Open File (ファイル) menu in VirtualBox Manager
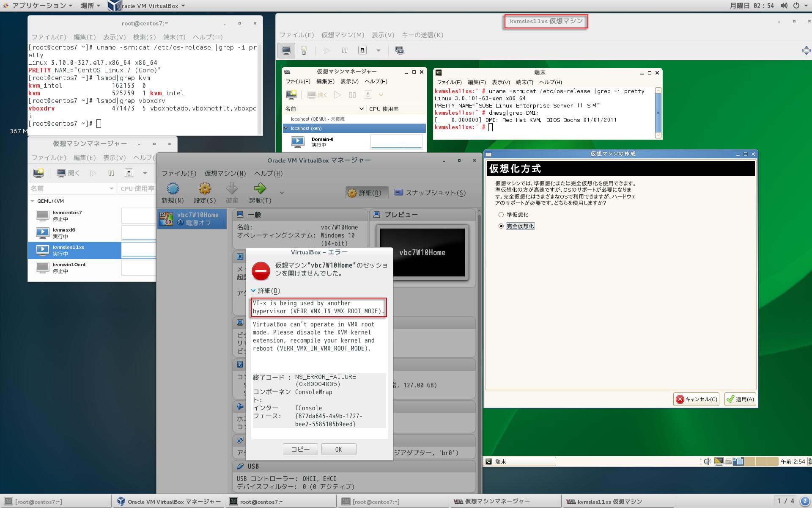The height and width of the screenshot is (508, 812). (x=179, y=174)
